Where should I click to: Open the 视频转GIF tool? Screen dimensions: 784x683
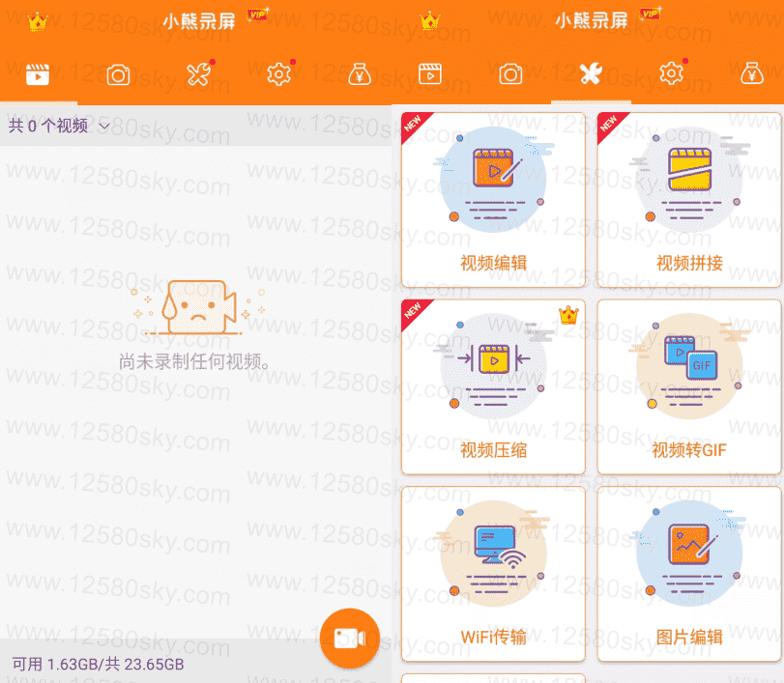tap(689, 386)
